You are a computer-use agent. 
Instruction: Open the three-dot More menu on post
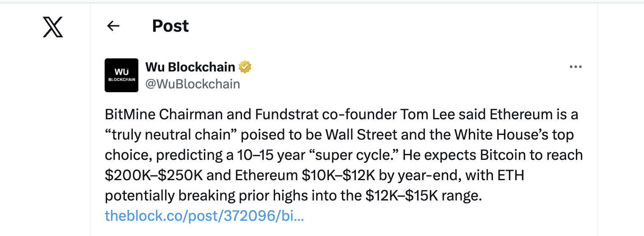coord(575,67)
